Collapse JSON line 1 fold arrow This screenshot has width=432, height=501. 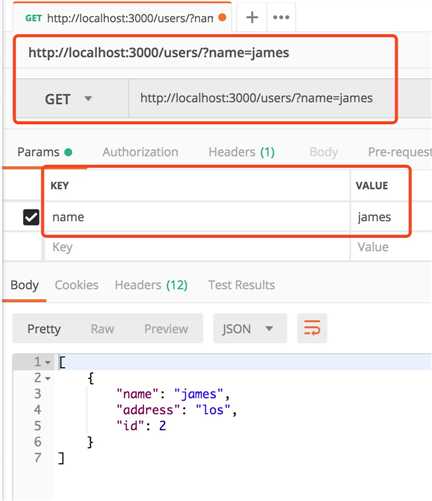tap(48, 362)
